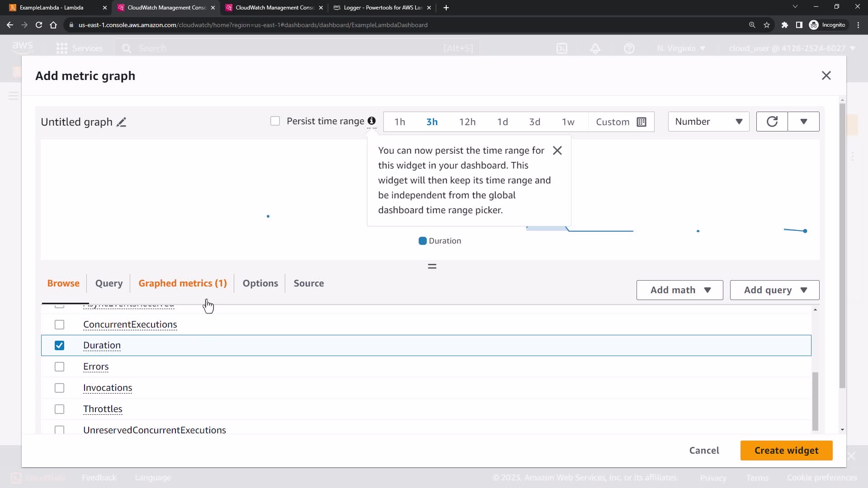Image resolution: width=868 pixels, height=488 pixels.
Task: Open the Custom time range calendar icon
Action: pyautogui.click(x=641, y=122)
